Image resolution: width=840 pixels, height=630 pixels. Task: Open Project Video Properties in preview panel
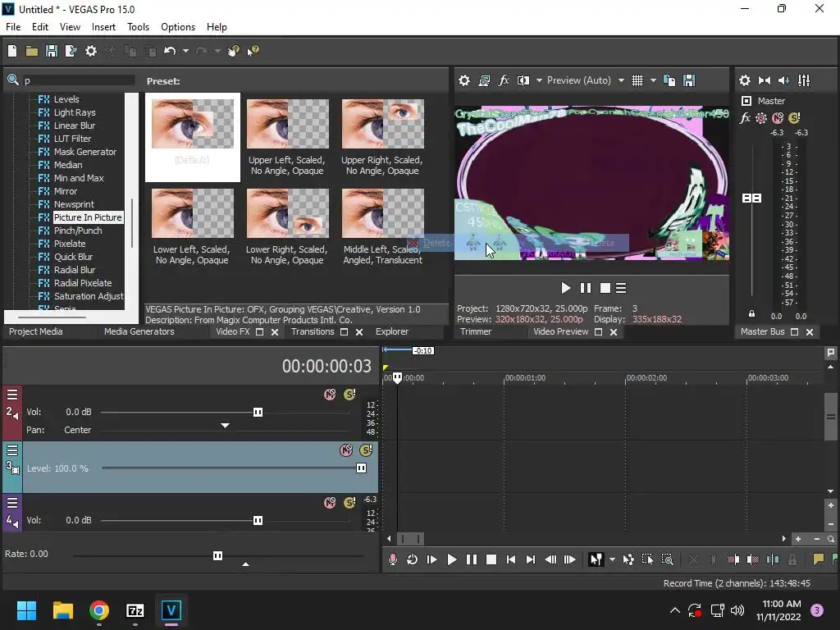pyautogui.click(x=464, y=80)
